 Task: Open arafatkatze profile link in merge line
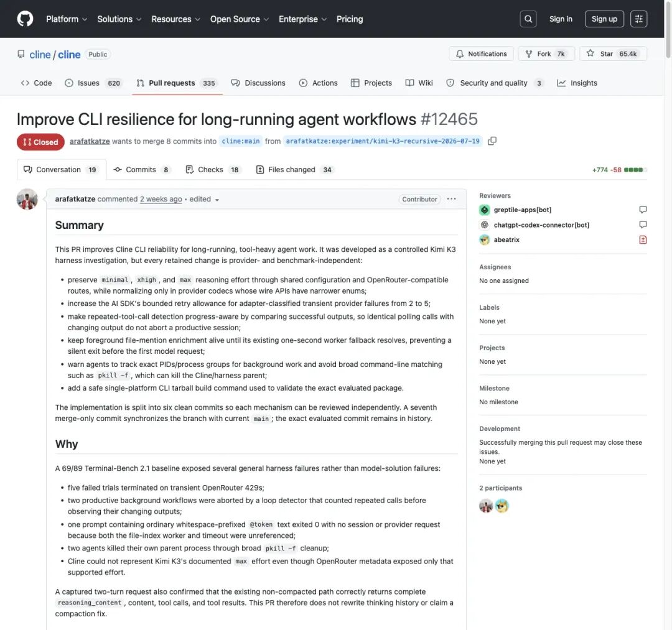coord(90,141)
